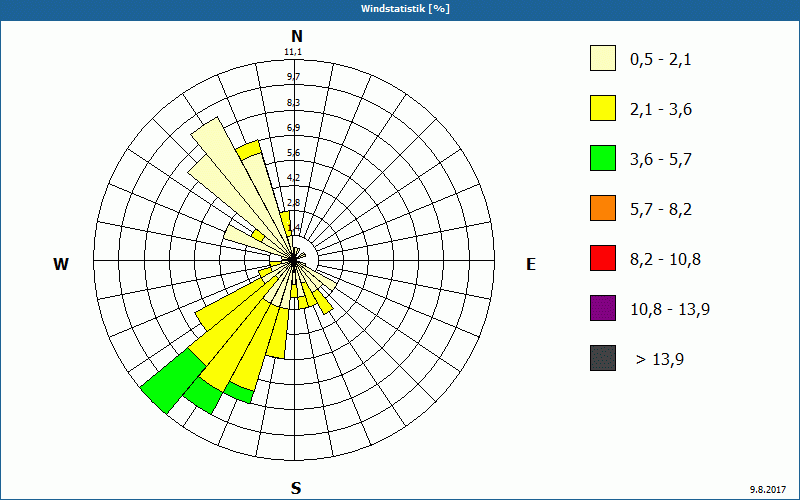Click the legend label 0,5 - 2,1

click(x=661, y=60)
